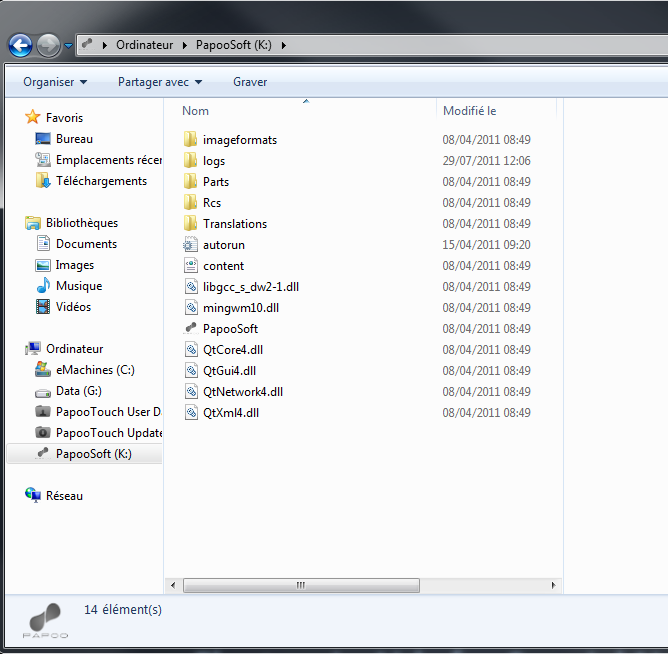Image resolution: width=668 pixels, height=654 pixels.
Task: Click the horizontal scrollbar left arrow
Action: pos(173,585)
